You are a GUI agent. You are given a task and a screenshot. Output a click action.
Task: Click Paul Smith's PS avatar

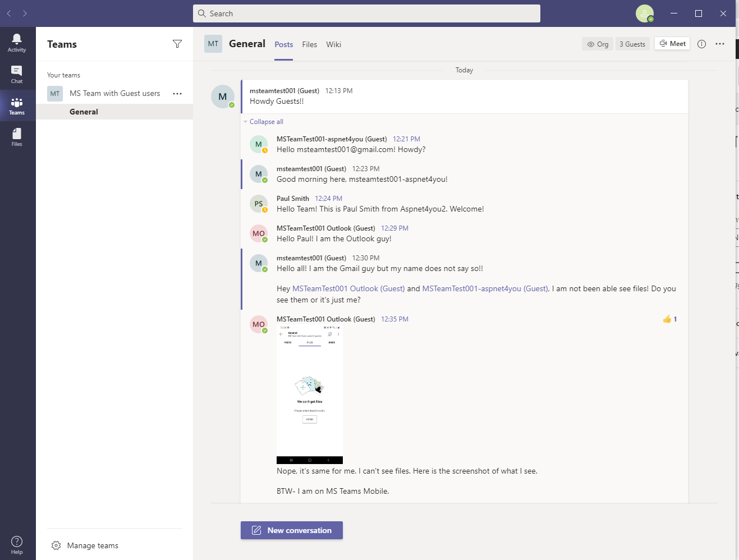coord(259,204)
